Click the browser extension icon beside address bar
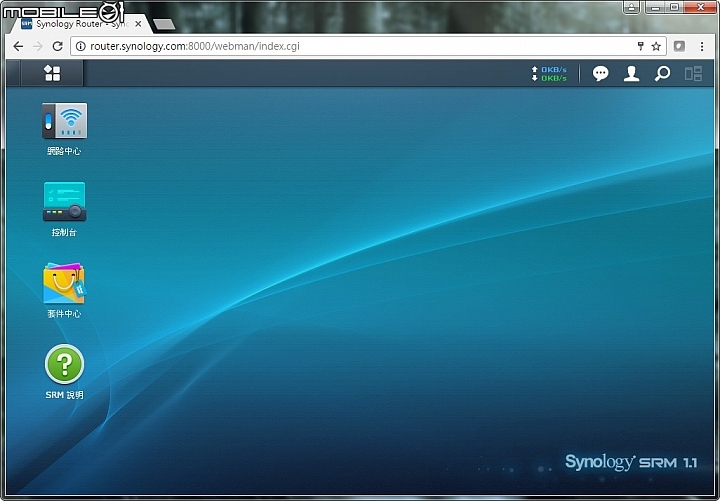 (x=679, y=46)
